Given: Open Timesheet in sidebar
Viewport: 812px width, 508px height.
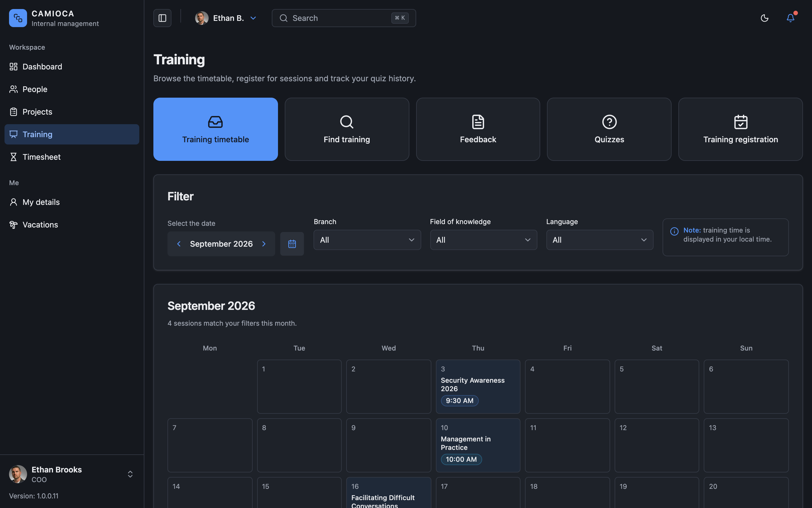Looking at the screenshot, I should point(72,157).
